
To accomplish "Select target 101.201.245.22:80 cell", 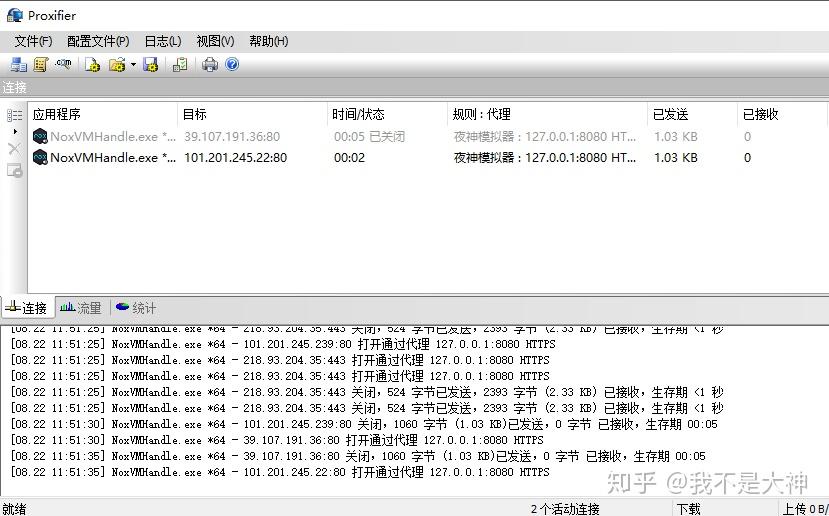I will click(236, 158).
